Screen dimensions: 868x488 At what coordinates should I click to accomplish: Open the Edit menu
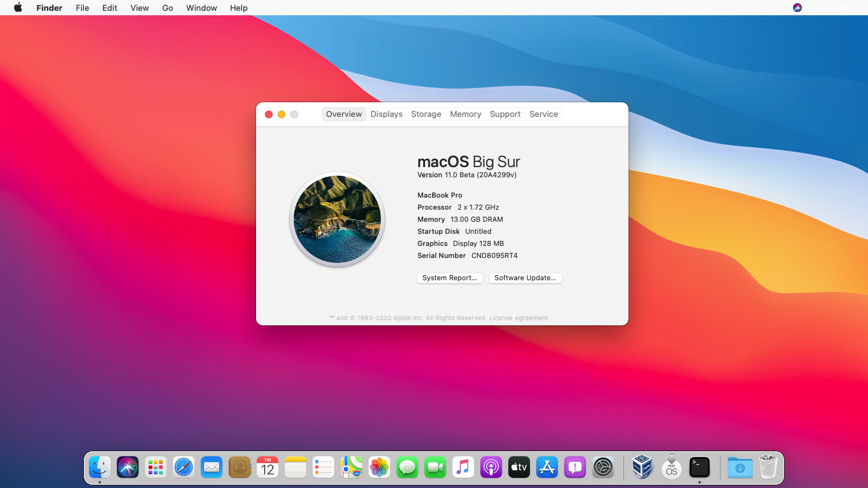pyautogui.click(x=110, y=8)
